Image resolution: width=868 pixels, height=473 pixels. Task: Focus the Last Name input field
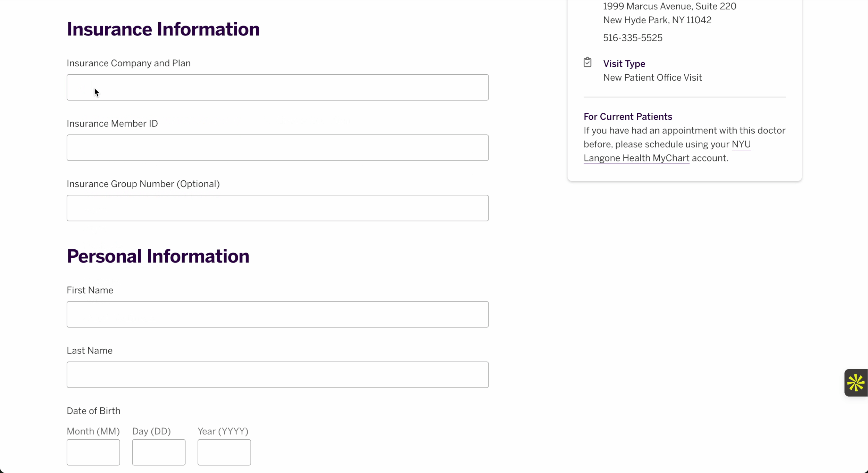[277, 375]
